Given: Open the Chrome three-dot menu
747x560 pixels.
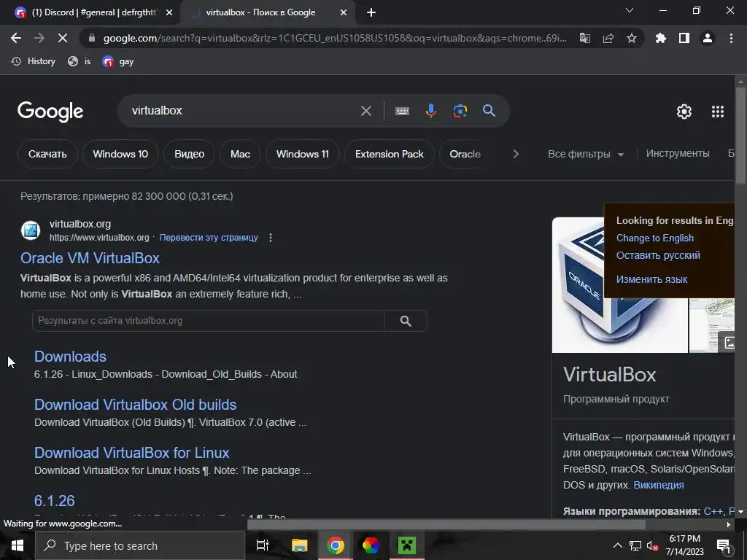Looking at the screenshot, I should coord(731,38).
